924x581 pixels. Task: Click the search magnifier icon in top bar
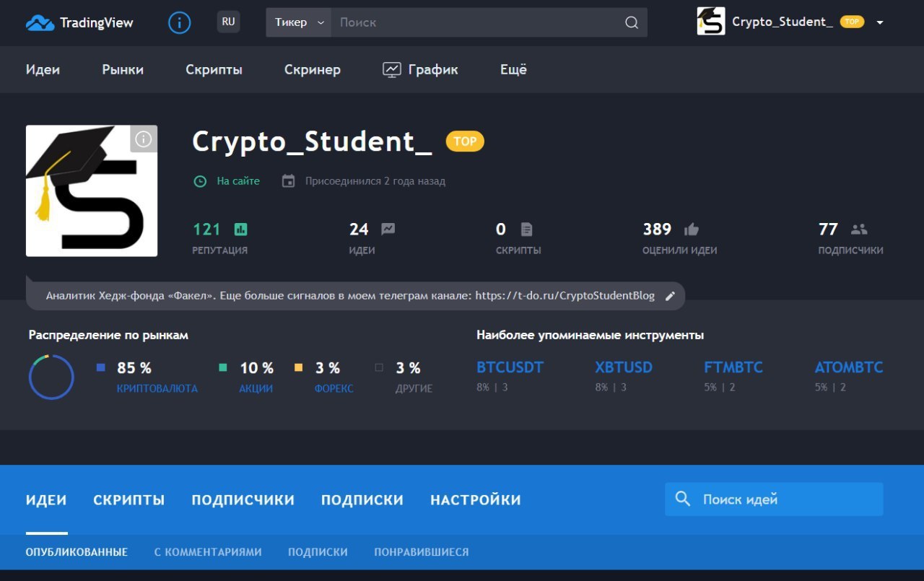coord(632,22)
